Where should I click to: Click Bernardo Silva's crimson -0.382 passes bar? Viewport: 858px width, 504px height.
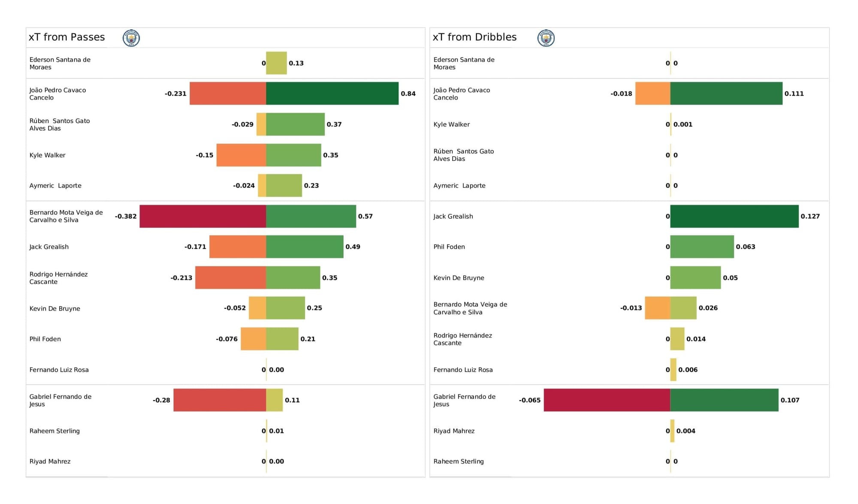pyautogui.click(x=202, y=216)
